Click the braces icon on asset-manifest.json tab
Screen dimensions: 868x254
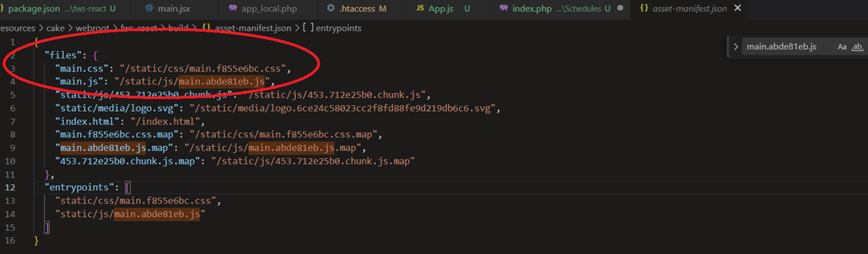(644, 9)
